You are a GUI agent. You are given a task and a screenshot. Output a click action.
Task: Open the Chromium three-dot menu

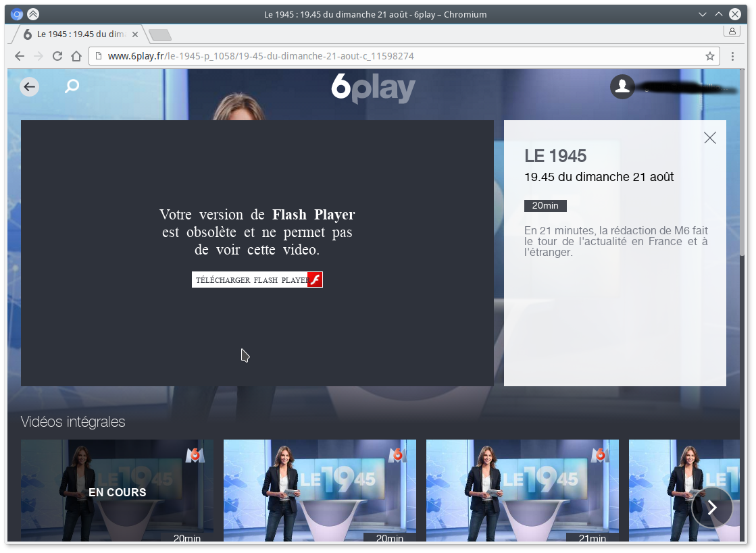point(732,56)
